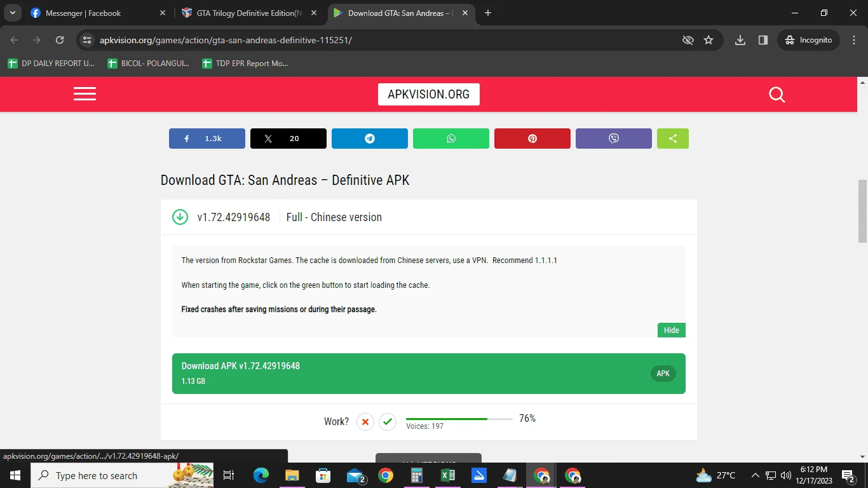Image resolution: width=868 pixels, height=488 pixels.
Task: Share the page on X (Twitter)
Action: 288,139
